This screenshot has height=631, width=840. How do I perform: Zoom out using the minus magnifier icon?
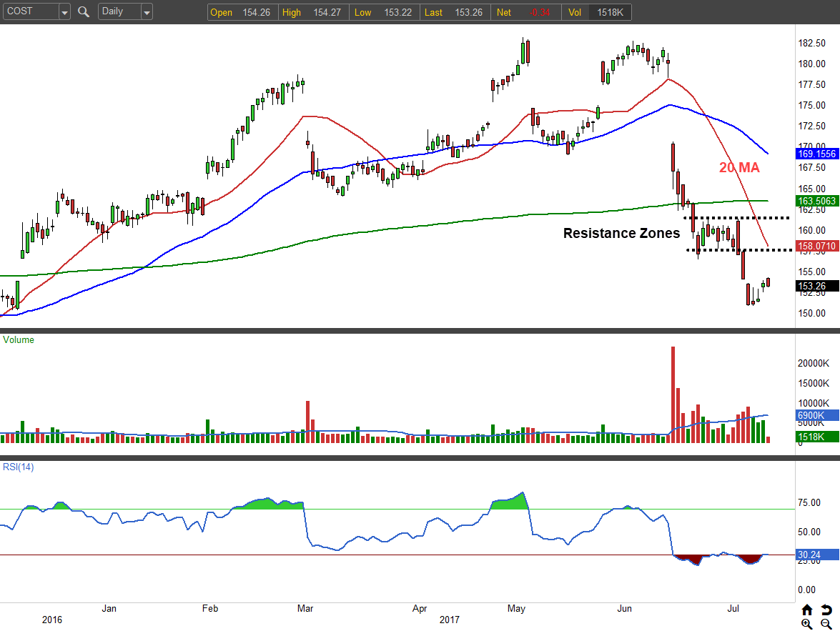[826, 624]
